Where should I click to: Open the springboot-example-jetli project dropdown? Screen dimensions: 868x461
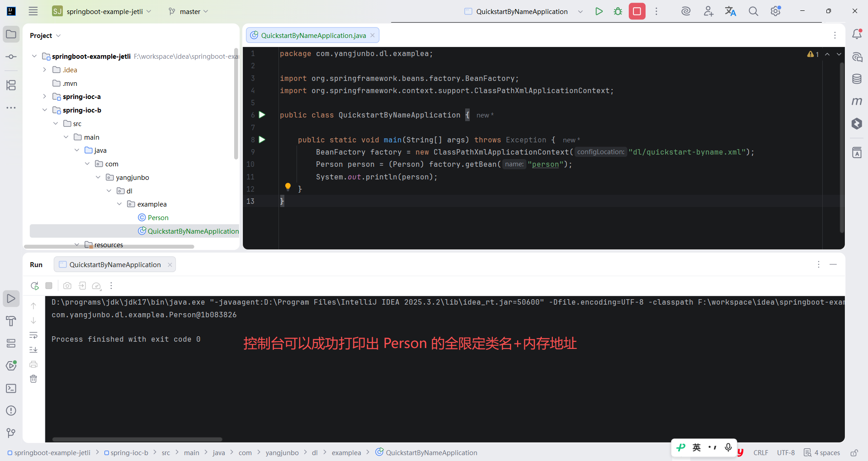pyautogui.click(x=102, y=11)
